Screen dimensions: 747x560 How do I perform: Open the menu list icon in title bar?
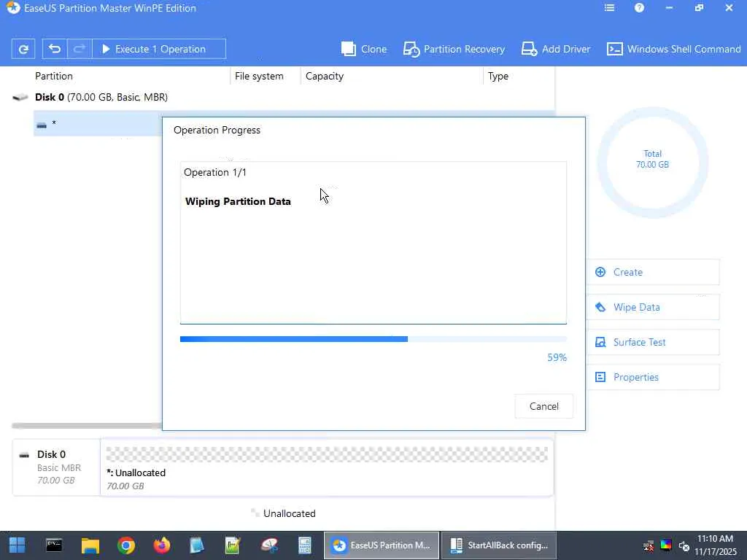tap(609, 7)
